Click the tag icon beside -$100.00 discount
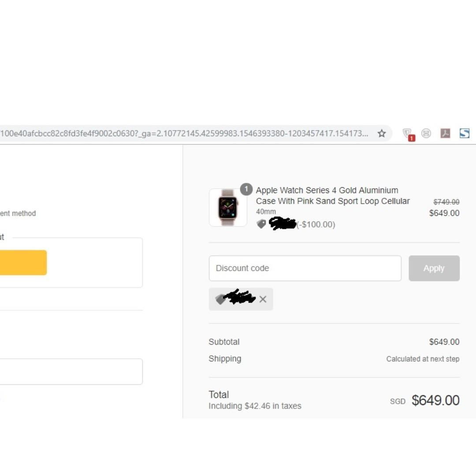 [261, 224]
